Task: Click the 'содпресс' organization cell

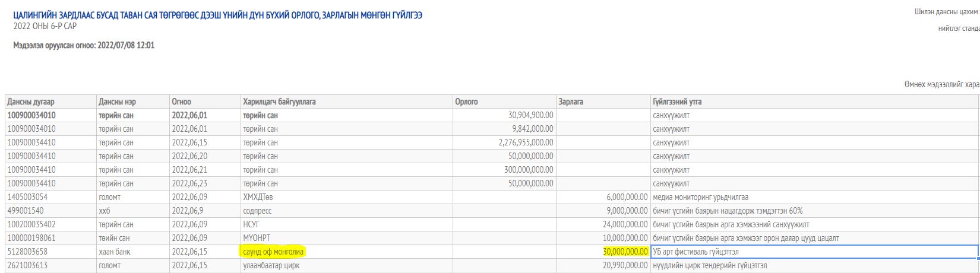Action: (x=257, y=211)
